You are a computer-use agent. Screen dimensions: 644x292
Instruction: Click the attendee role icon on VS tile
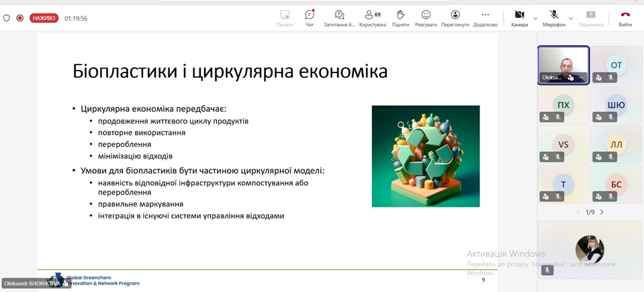546,157
